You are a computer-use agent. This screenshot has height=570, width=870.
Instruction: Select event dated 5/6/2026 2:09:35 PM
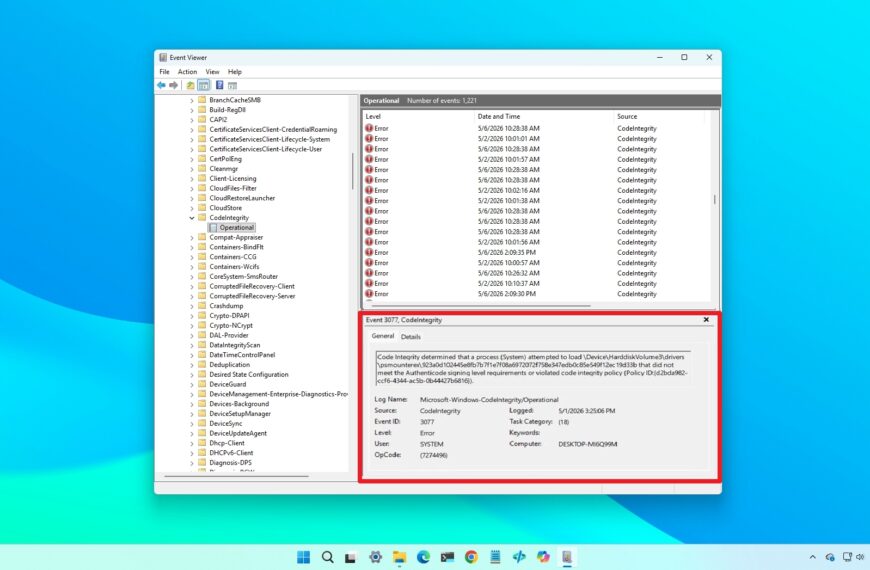(x=537, y=253)
